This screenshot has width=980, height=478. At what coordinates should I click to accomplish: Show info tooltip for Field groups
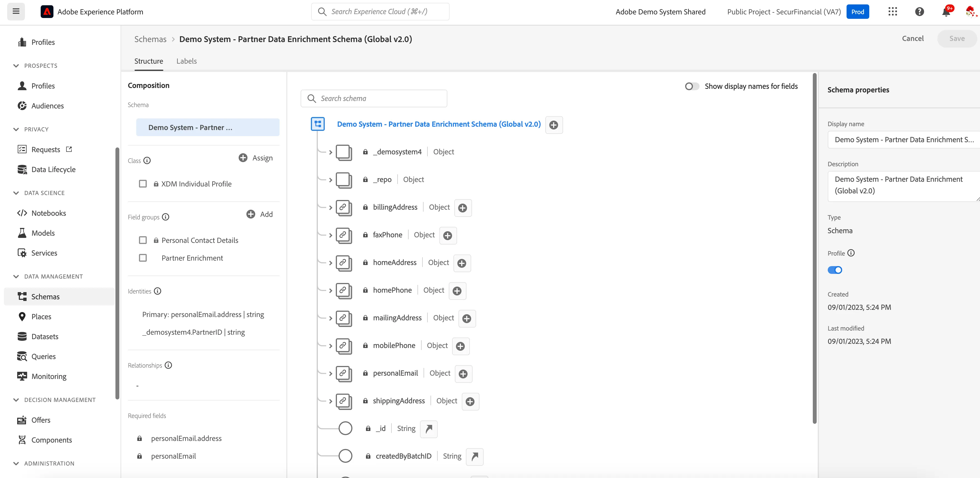[166, 217]
